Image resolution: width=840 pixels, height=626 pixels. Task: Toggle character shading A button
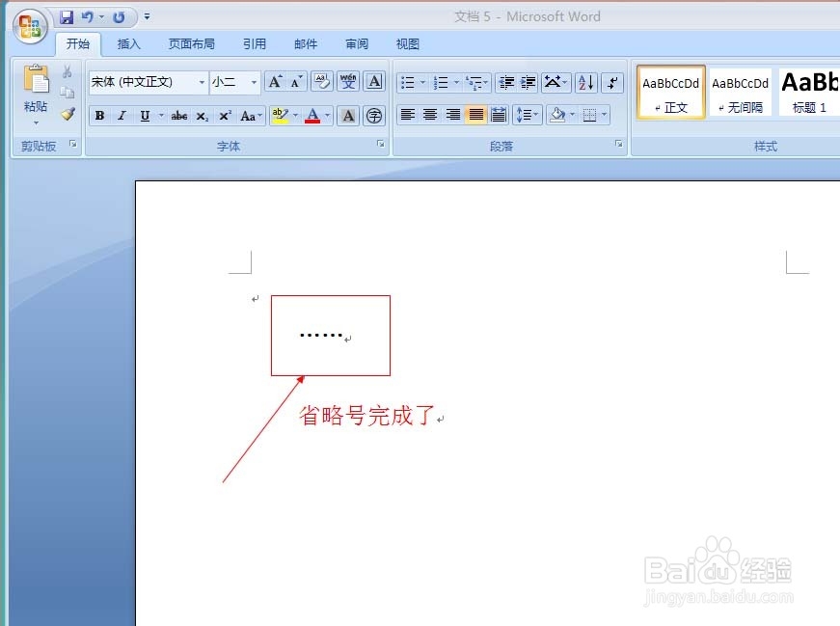348,115
